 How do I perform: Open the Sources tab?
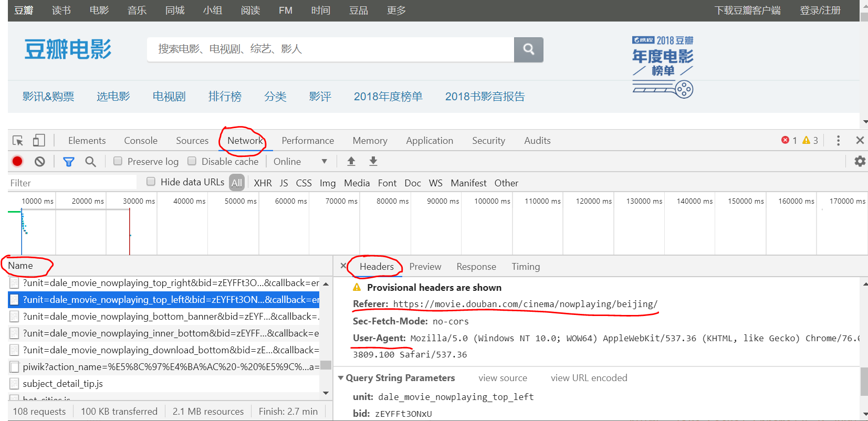coord(192,141)
